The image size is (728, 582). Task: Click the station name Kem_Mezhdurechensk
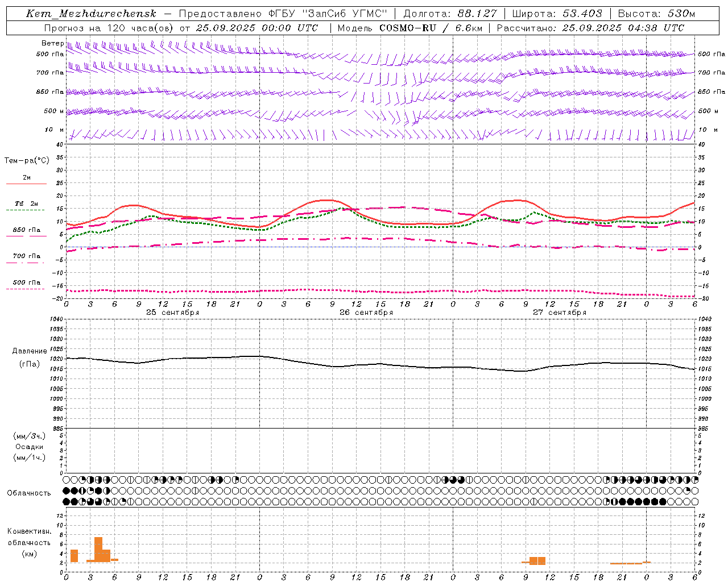91,14
